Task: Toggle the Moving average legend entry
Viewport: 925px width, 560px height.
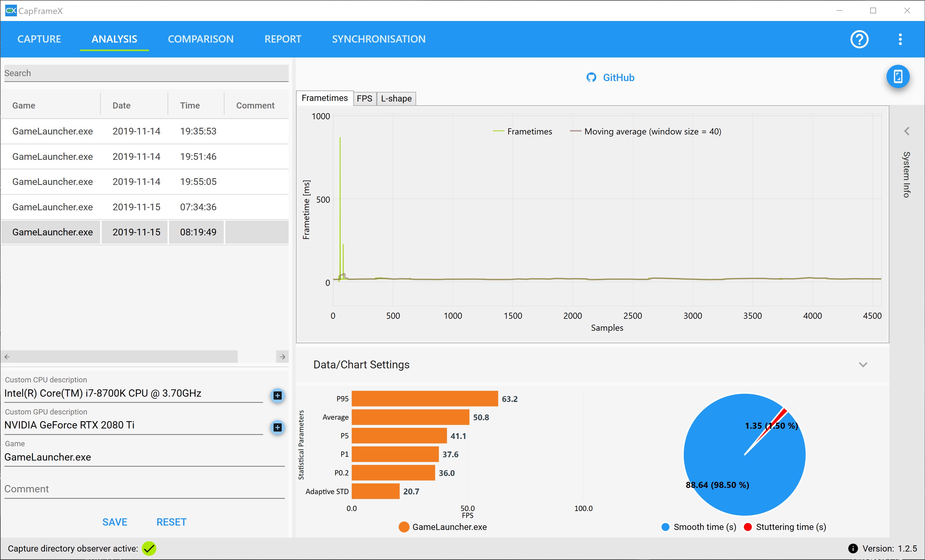Action: [x=645, y=131]
